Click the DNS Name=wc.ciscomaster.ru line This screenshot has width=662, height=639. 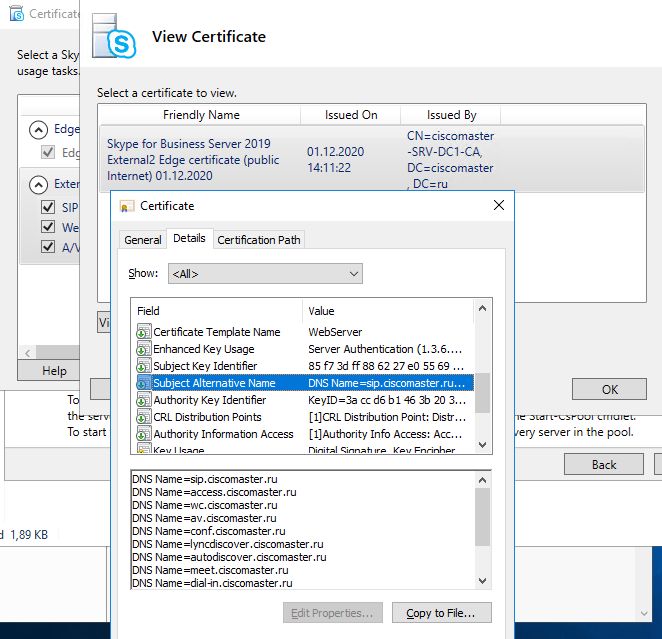pos(205,505)
